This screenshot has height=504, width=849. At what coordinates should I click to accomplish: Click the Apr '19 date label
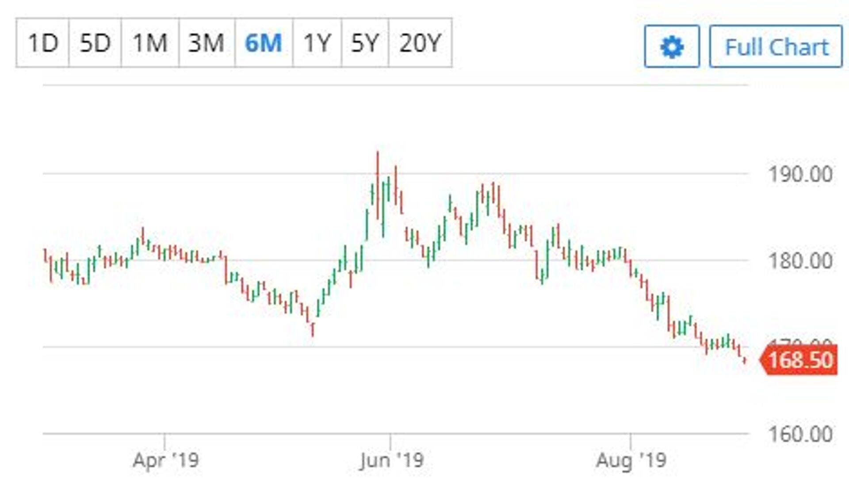pos(165,461)
